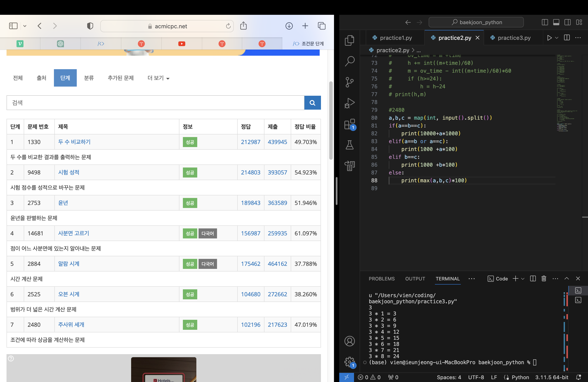Image resolution: width=588 pixels, height=382 pixels.
Task: Open the 주사위 세개 problem link
Action: coord(71,324)
